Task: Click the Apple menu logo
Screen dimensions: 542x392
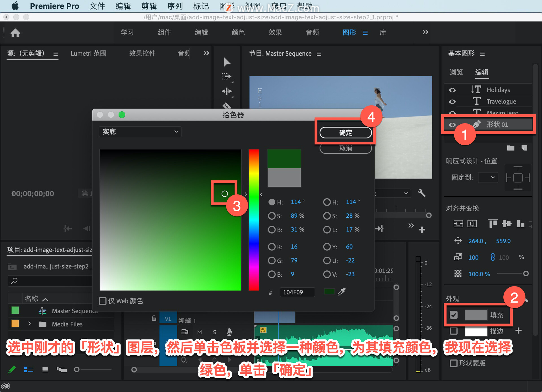Action: click(x=15, y=6)
